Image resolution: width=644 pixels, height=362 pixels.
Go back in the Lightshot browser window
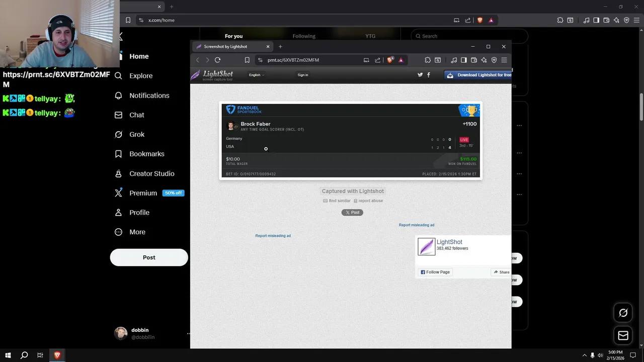[x=198, y=60]
